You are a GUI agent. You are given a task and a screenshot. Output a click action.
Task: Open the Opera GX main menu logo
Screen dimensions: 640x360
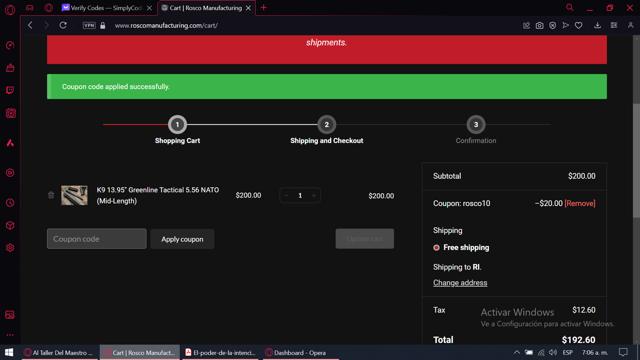pyautogui.click(x=10, y=9)
